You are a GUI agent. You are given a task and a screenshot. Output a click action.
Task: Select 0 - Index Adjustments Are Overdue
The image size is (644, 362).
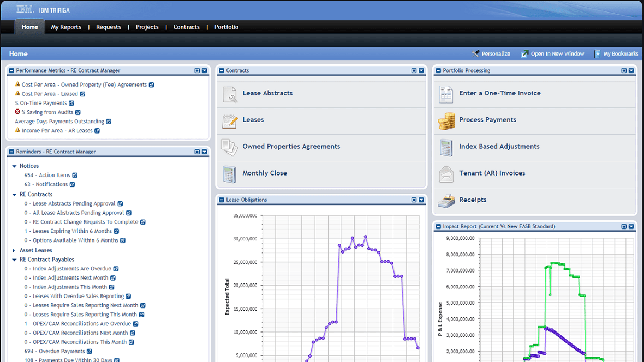(67, 269)
